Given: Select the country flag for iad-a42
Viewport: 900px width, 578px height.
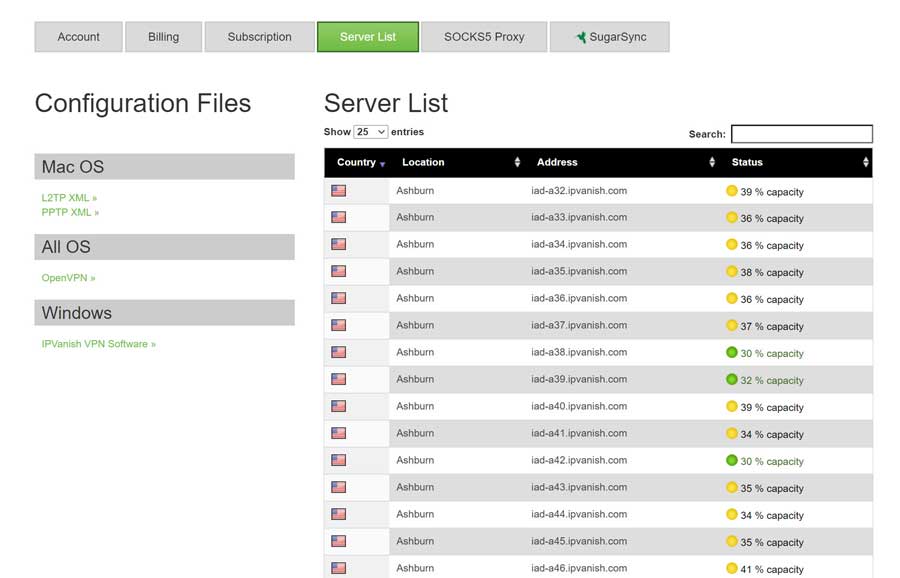Looking at the screenshot, I should click(339, 460).
